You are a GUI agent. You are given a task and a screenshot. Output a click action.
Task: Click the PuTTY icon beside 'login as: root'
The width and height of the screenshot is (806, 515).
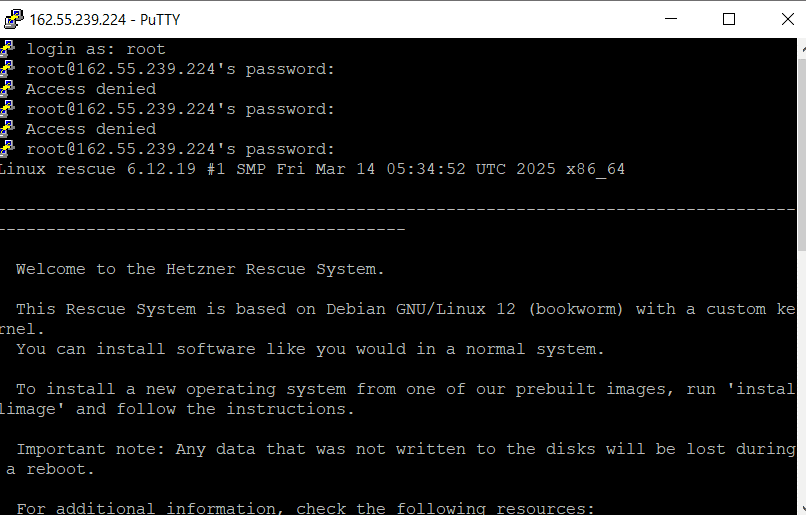[x=7, y=49]
